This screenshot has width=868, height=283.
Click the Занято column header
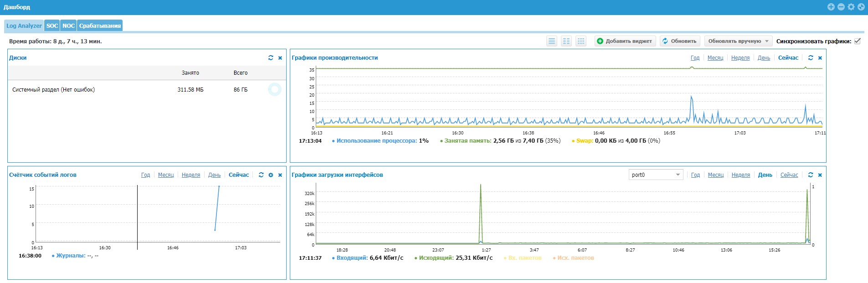pos(190,73)
